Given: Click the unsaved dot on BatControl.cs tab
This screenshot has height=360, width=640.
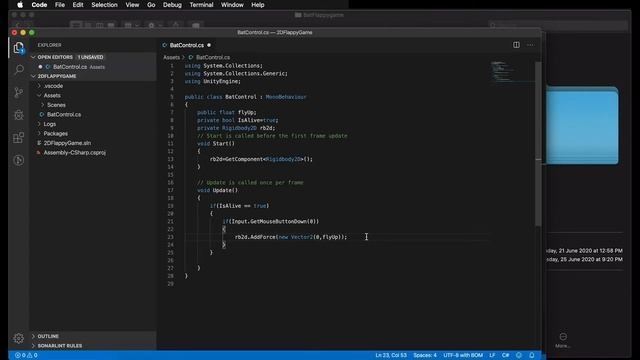Looking at the screenshot, I should (x=209, y=45).
